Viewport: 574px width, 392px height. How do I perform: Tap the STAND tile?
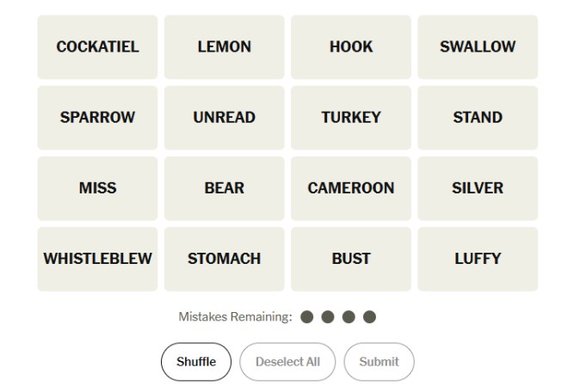tap(478, 118)
